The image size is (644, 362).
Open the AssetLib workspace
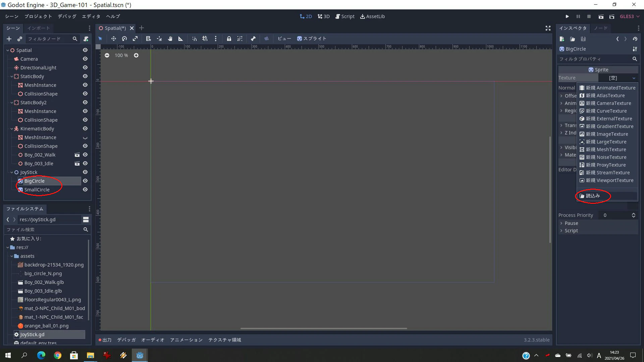[372, 16]
